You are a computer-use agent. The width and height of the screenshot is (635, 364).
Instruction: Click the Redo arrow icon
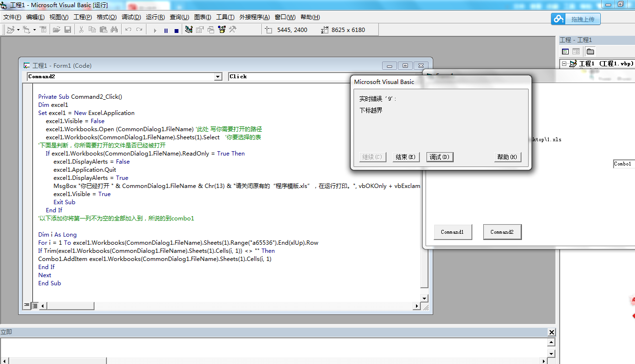(x=139, y=30)
